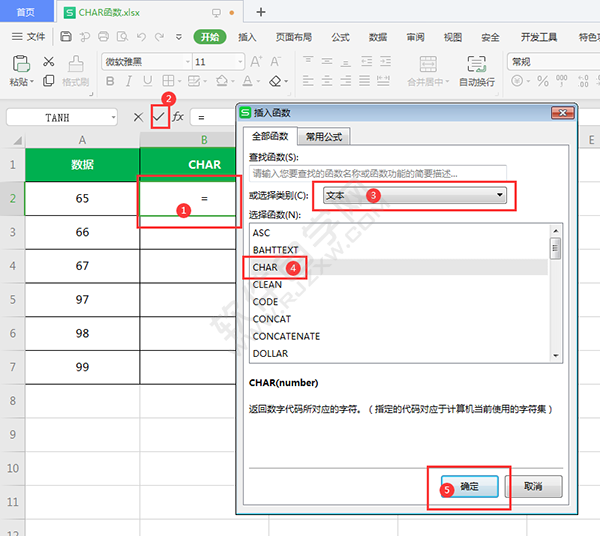Viewport: 600px width, 536px height.
Task: Click the formula accept checkmark icon
Action: (x=158, y=117)
